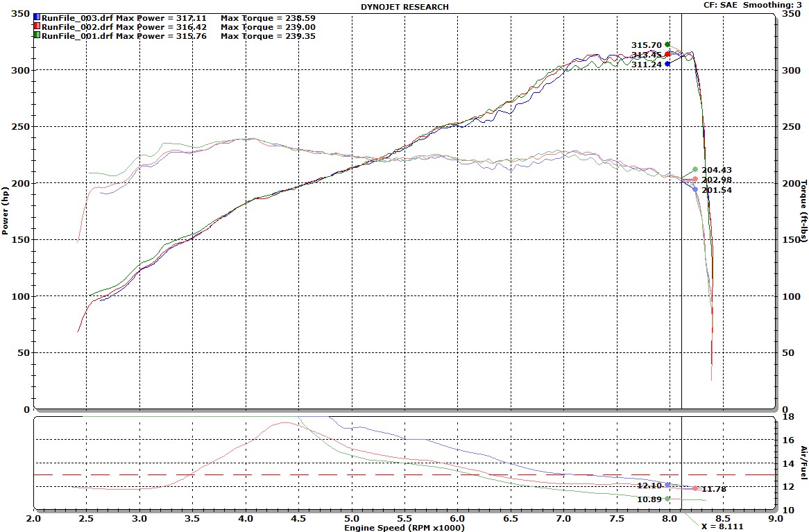Select the blue air/fuel marker at 12.10

[x=667, y=485]
